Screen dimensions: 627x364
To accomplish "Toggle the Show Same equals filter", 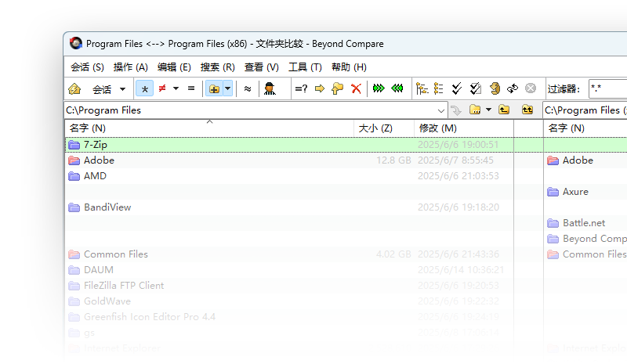I will (x=191, y=88).
